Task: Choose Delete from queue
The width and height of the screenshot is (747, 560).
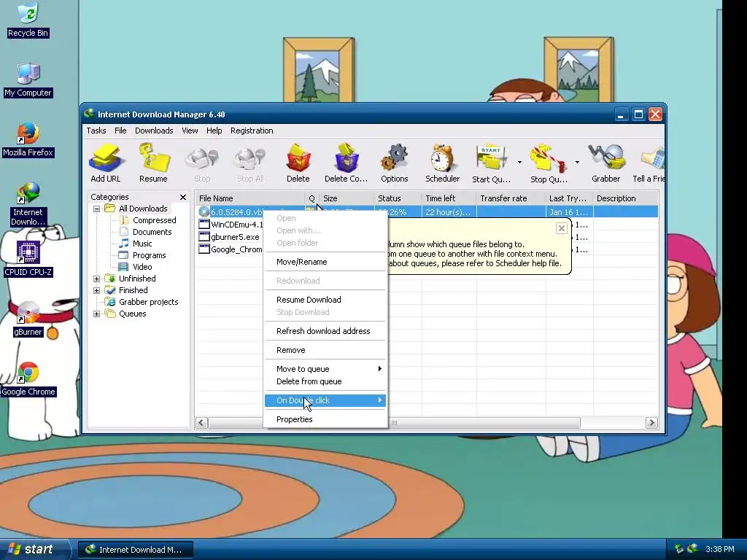Action: coord(325,381)
